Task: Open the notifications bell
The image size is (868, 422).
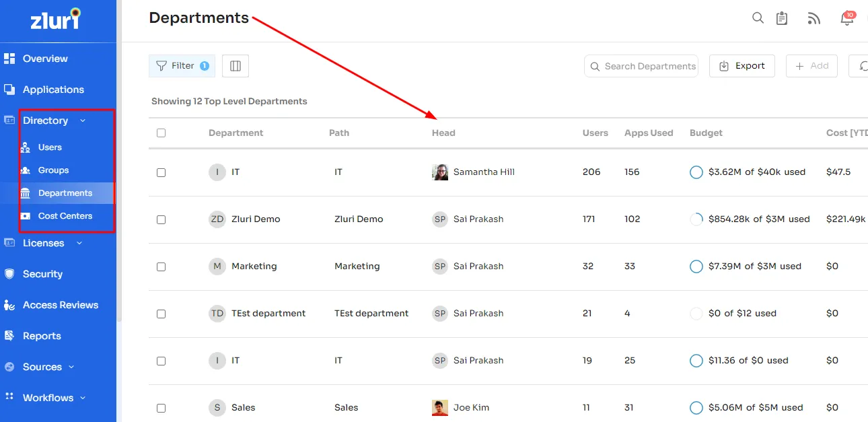Action: point(847,18)
